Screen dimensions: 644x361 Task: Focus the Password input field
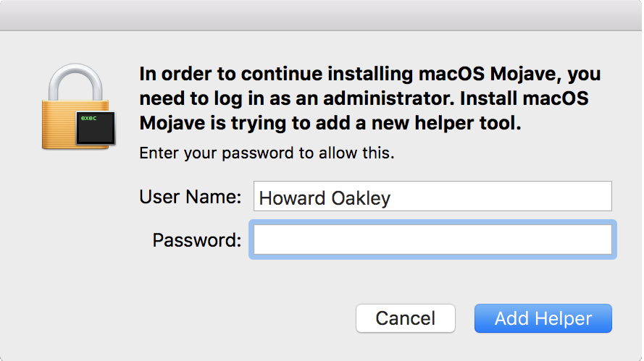tap(432, 240)
